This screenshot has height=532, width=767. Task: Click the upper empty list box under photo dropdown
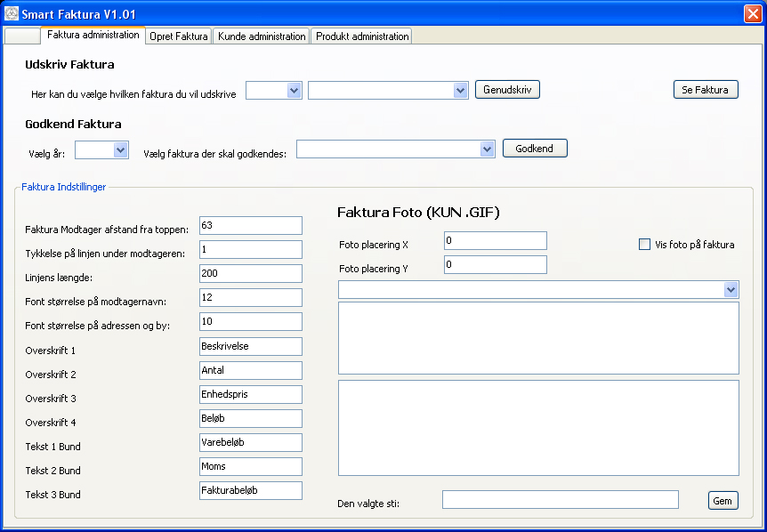click(x=538, y=338)
